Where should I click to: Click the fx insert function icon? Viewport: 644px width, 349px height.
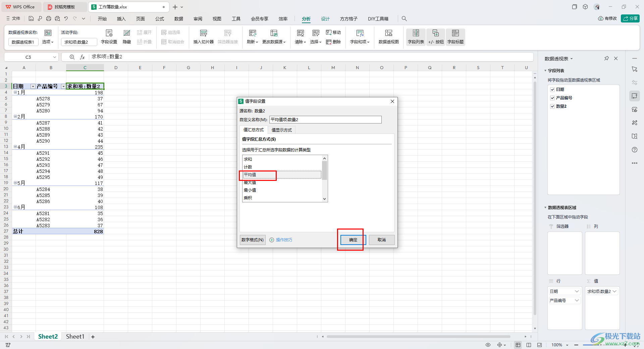[82, 57]
